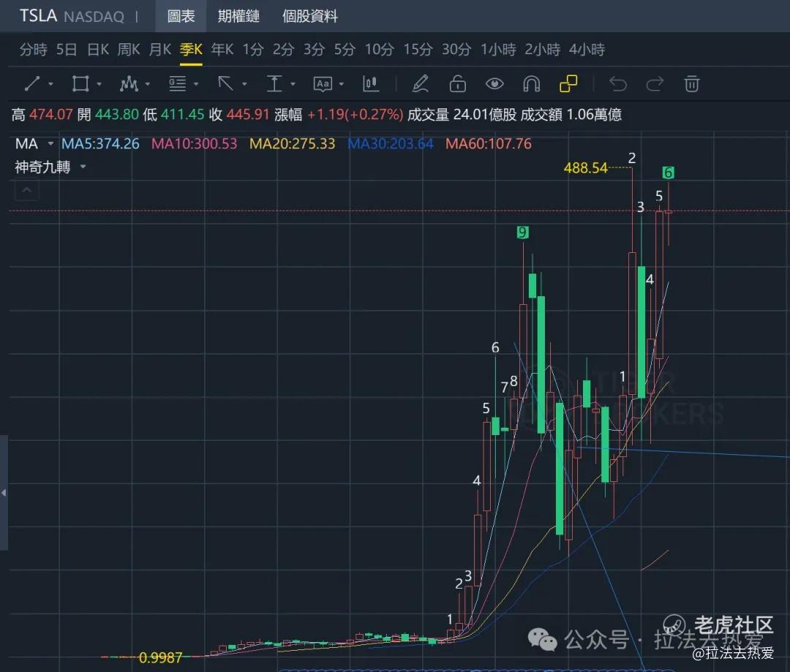Expand the arrow tool dropdown
The width and height of the screenshot is (790, 672).
(x=244, y=84)
